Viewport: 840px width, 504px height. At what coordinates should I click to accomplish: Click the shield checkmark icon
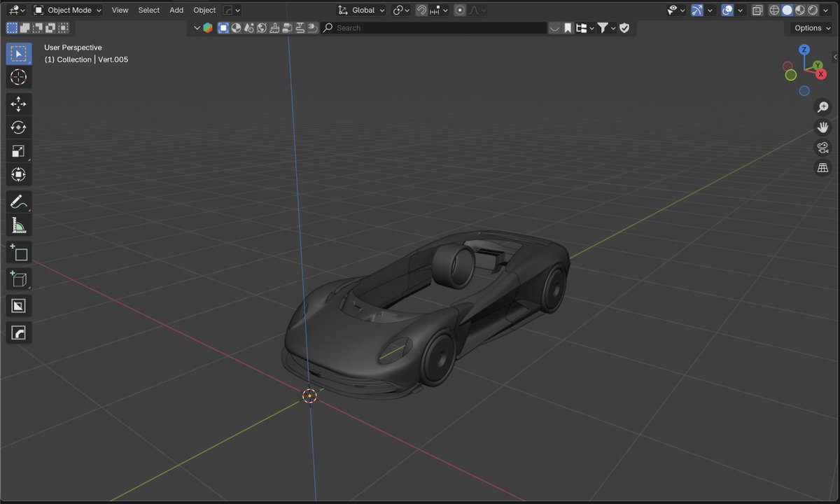624,28
